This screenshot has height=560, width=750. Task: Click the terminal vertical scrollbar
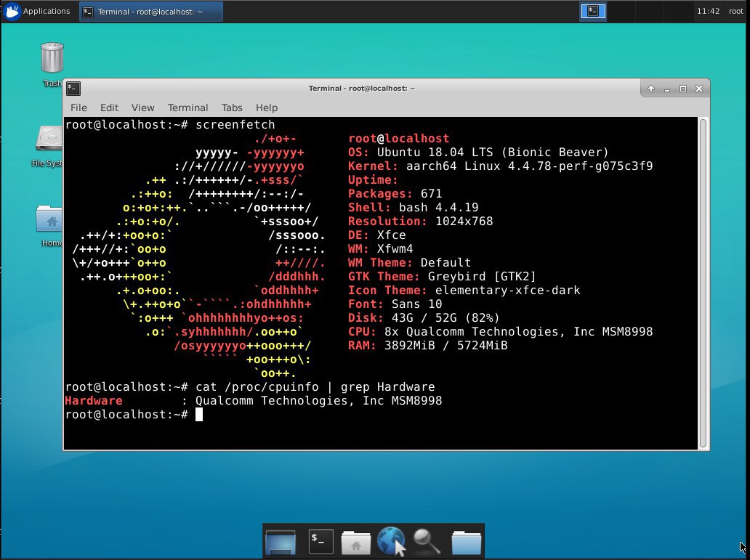click(x=703, y=283)
